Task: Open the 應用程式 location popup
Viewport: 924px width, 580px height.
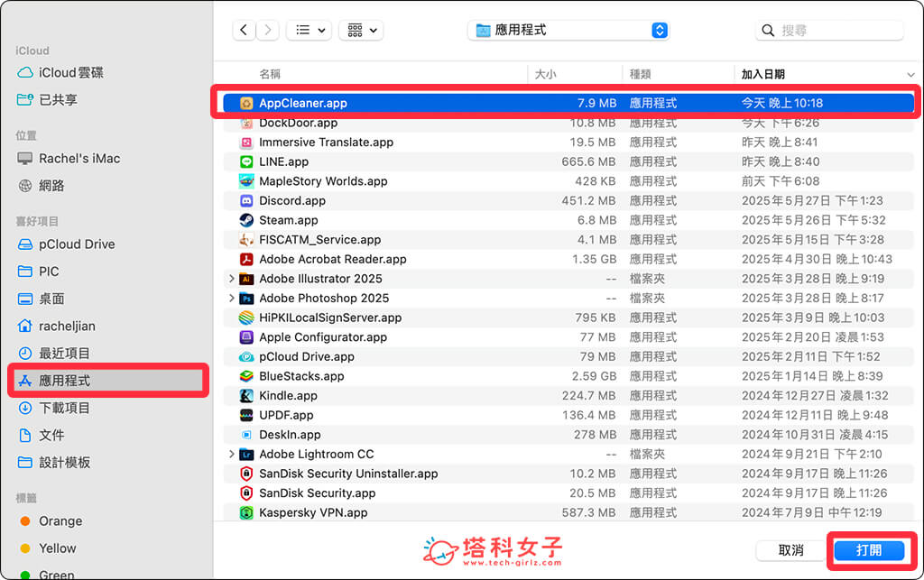Action: tap(568, 30)
